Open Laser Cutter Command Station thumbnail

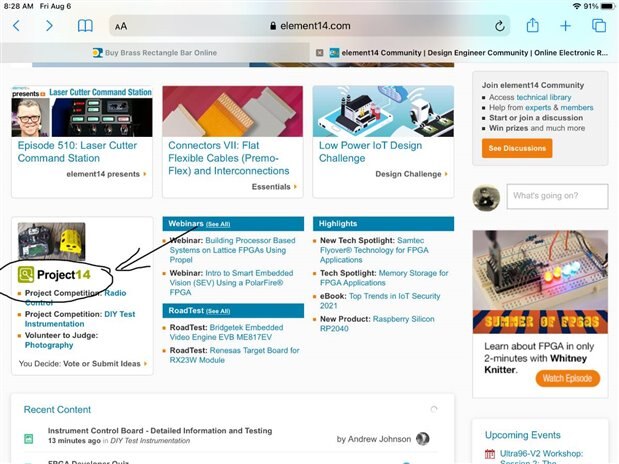[x=82, y=112]
